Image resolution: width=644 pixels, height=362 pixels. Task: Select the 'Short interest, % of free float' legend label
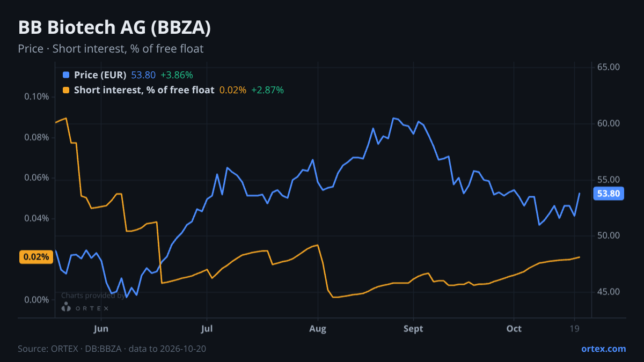tap(144, 90)
